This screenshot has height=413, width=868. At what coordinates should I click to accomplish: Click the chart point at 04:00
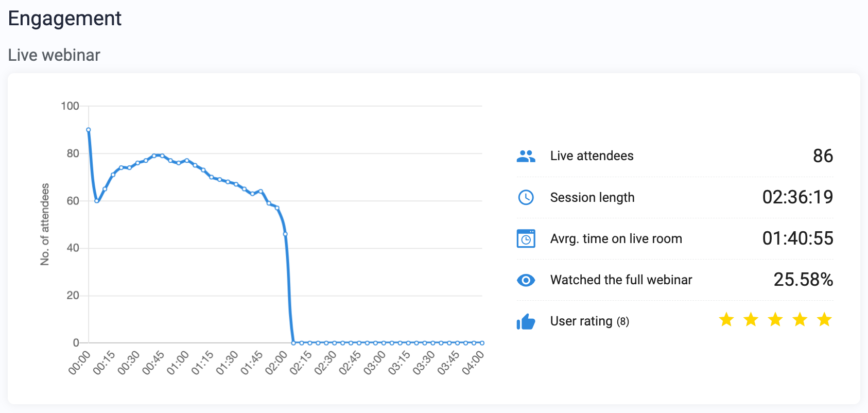click(x=482, y=342)
